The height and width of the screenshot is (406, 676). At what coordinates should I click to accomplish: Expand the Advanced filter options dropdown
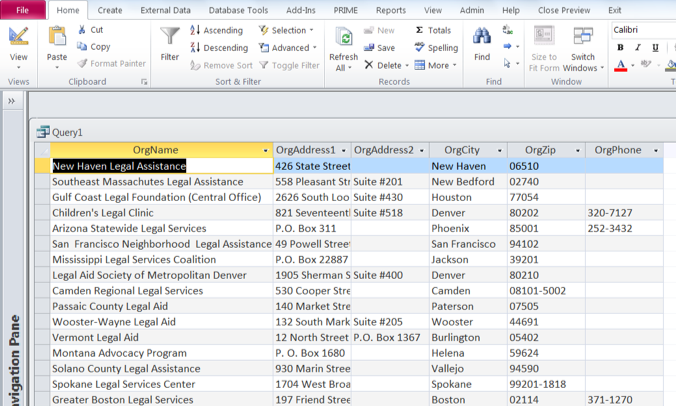tap(287, 48)
